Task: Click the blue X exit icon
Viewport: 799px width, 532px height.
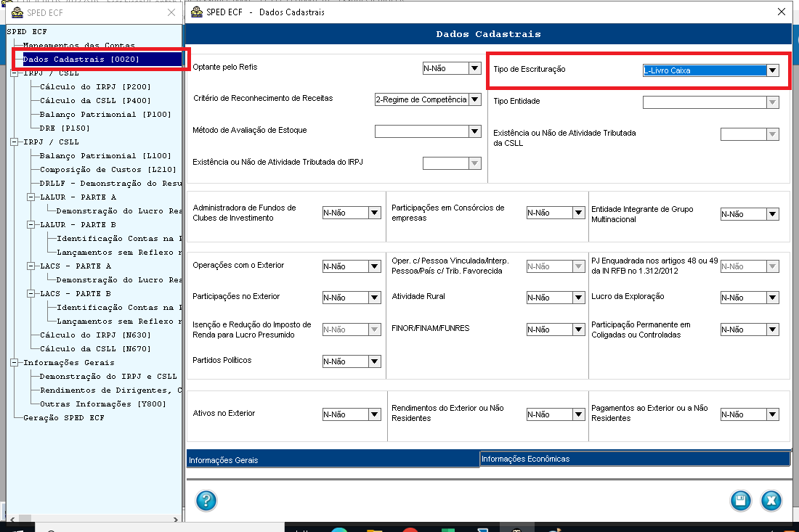Action: pos(771,501)
